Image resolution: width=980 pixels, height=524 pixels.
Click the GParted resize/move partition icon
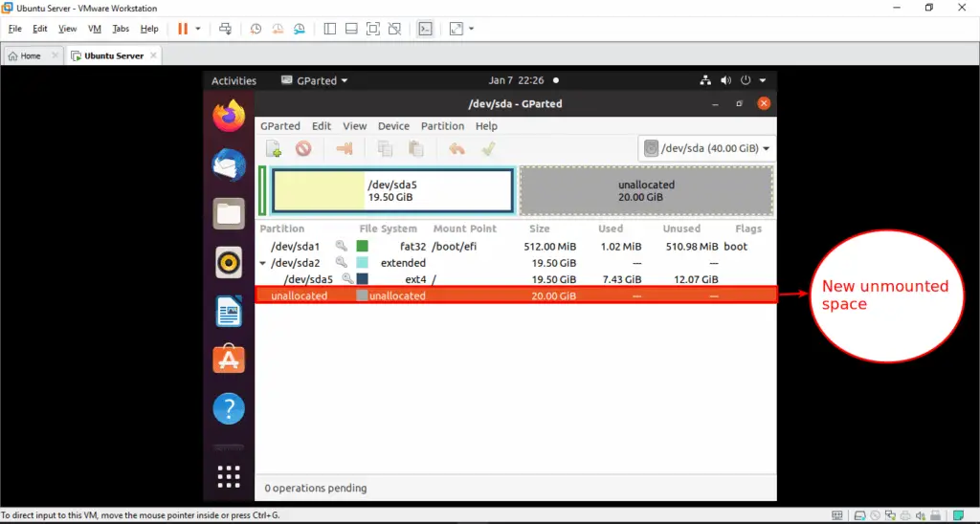pyautogui.click(x=345, y=148)
